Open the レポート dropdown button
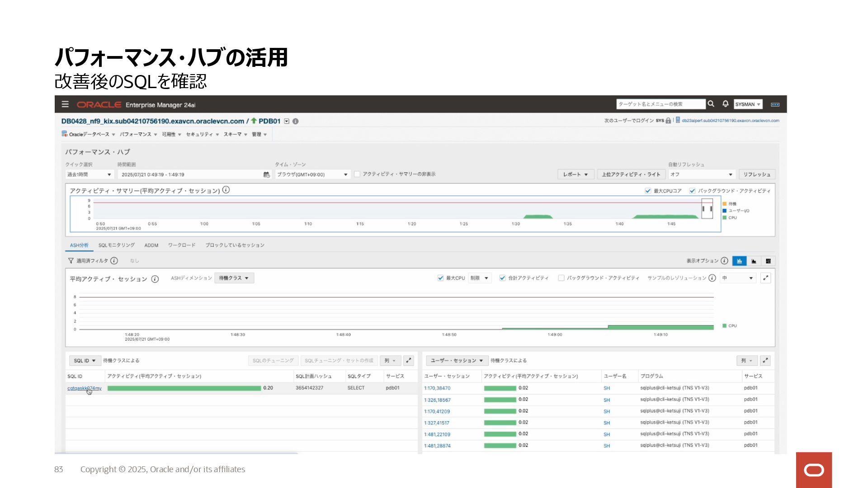This screenshot has width=868, height=488. [576, 174]
